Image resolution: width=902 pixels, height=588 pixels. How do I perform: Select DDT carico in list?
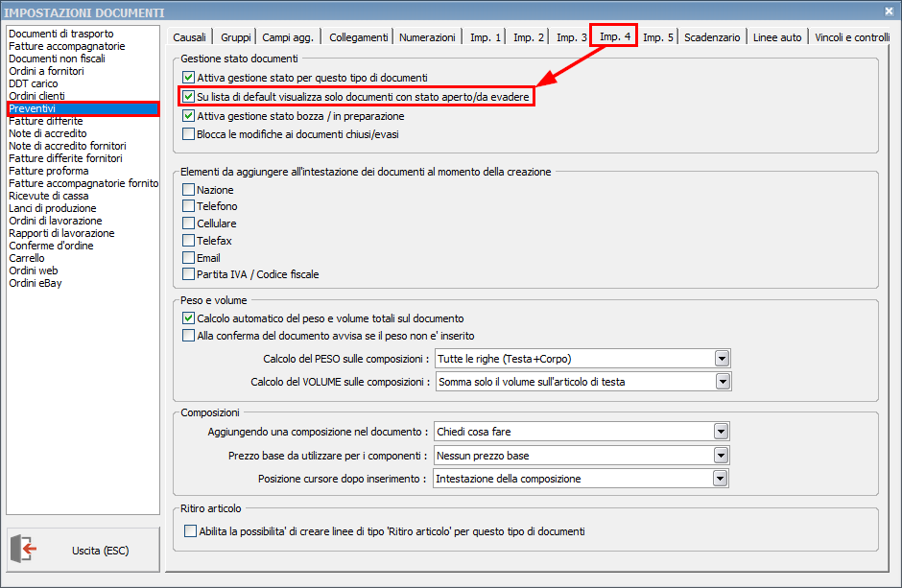click(x=83, y=83)
